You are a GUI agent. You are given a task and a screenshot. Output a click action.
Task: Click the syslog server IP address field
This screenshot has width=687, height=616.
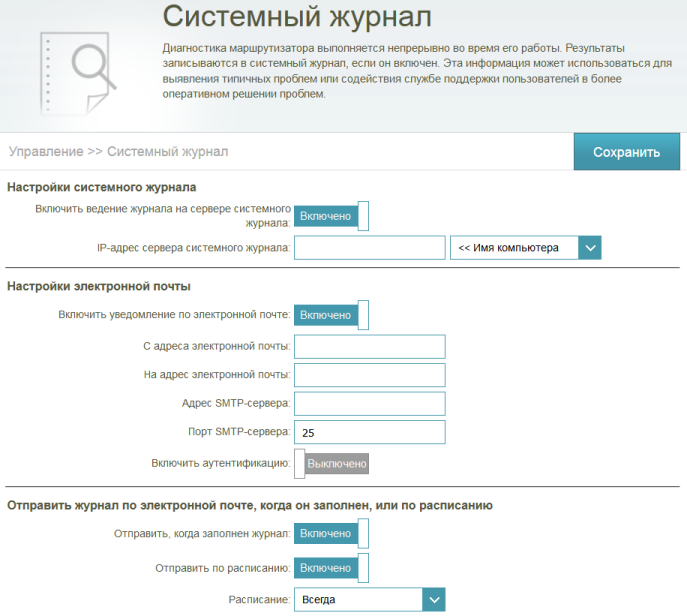point(369,248)
